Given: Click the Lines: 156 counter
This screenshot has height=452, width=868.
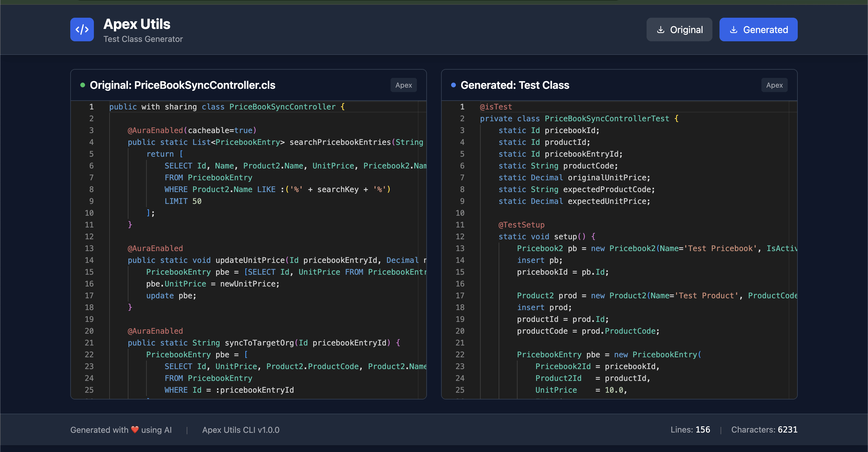Looking at the screenshot, I should [690, 430].
